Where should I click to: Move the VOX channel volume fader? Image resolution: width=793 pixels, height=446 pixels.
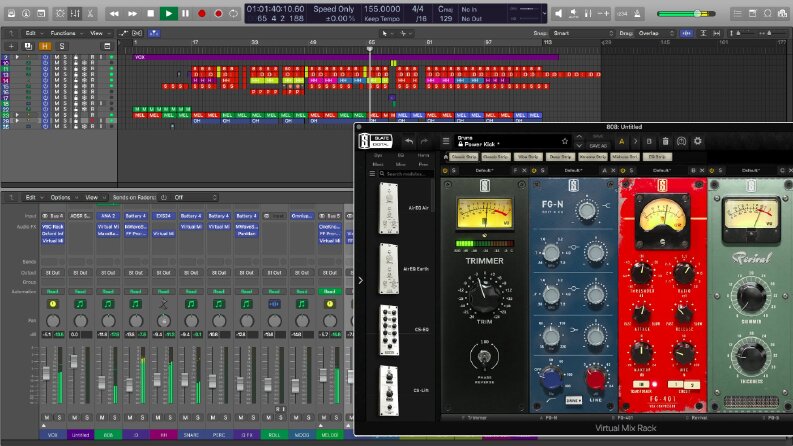click(46, 373)
